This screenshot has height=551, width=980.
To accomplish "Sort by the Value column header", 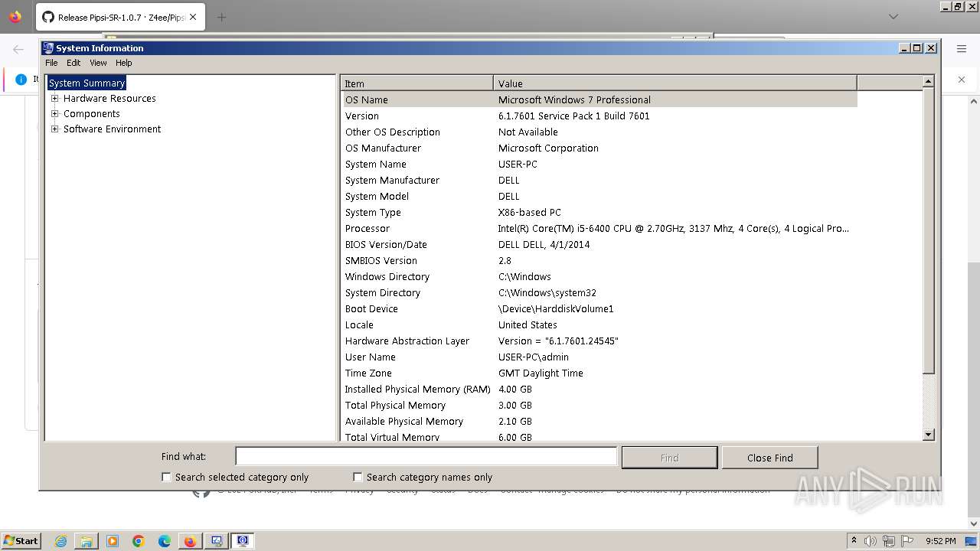I will tap(675, 83).
